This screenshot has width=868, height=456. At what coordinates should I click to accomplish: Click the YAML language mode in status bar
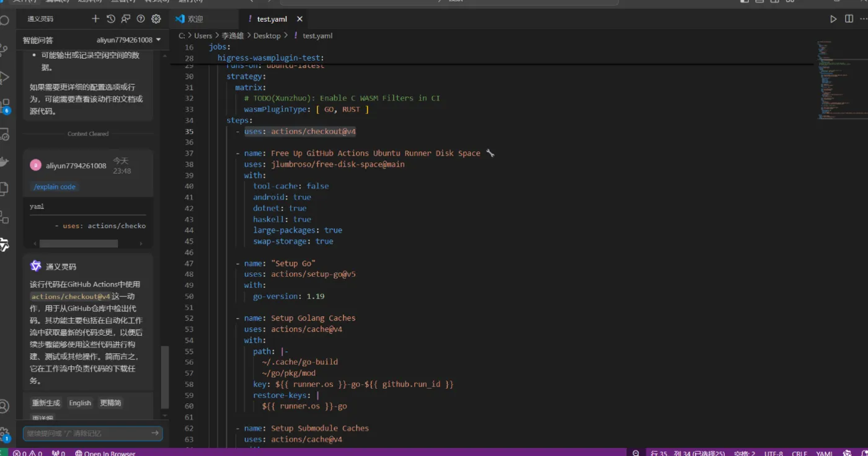pos(824,453)
